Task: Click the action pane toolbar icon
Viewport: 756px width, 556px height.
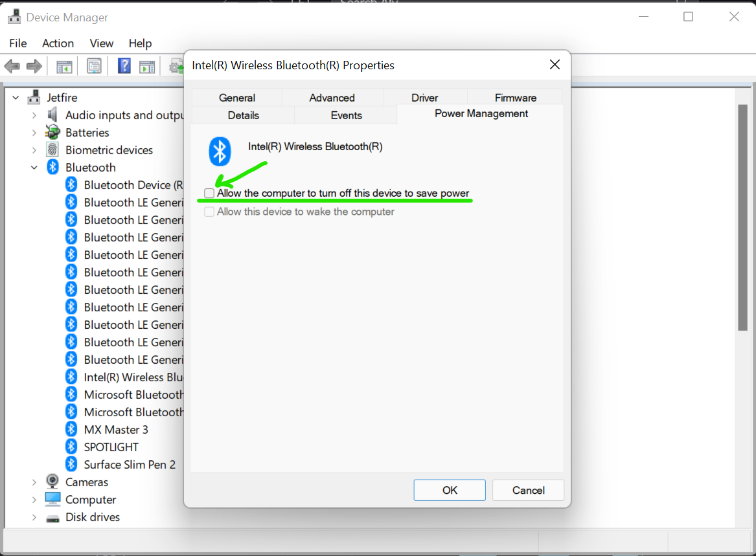Action: coord(147,66)
